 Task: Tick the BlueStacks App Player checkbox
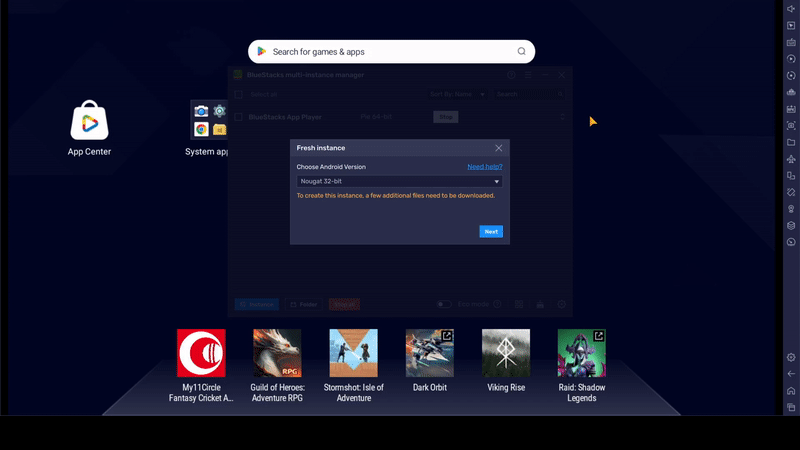(238, 117)
